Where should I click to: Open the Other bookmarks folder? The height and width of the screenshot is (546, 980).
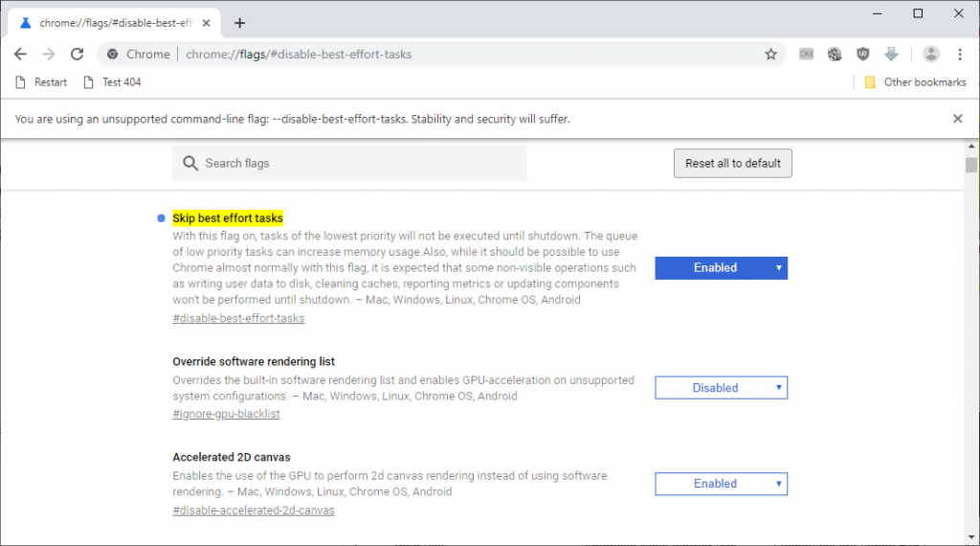tap(915, 82)
